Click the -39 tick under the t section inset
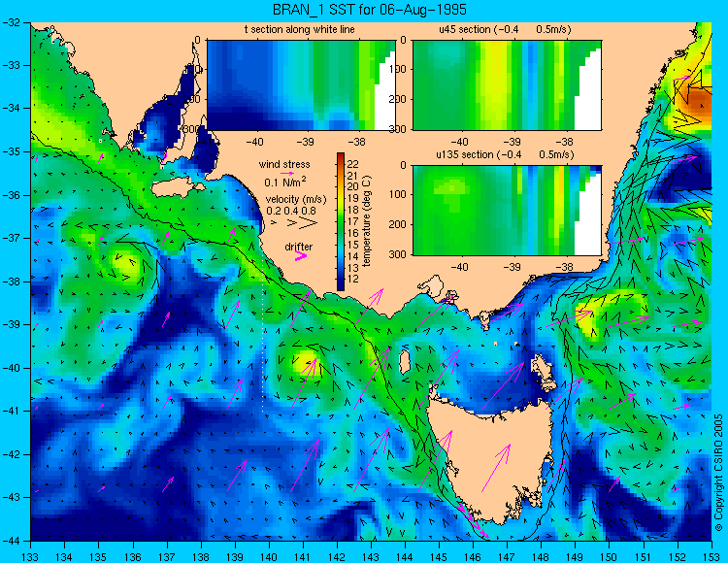 (306, 142)
